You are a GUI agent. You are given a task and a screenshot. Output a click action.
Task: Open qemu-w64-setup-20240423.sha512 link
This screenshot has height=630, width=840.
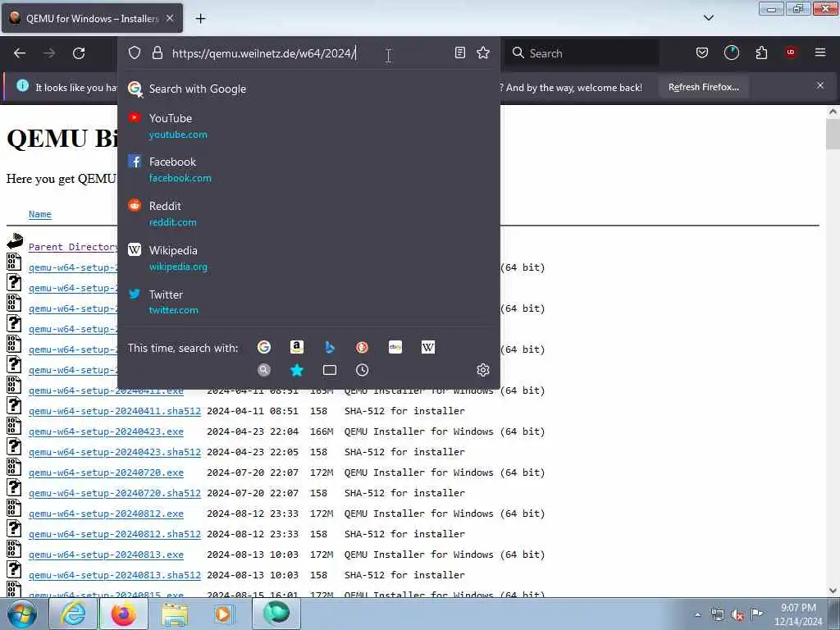115,452
